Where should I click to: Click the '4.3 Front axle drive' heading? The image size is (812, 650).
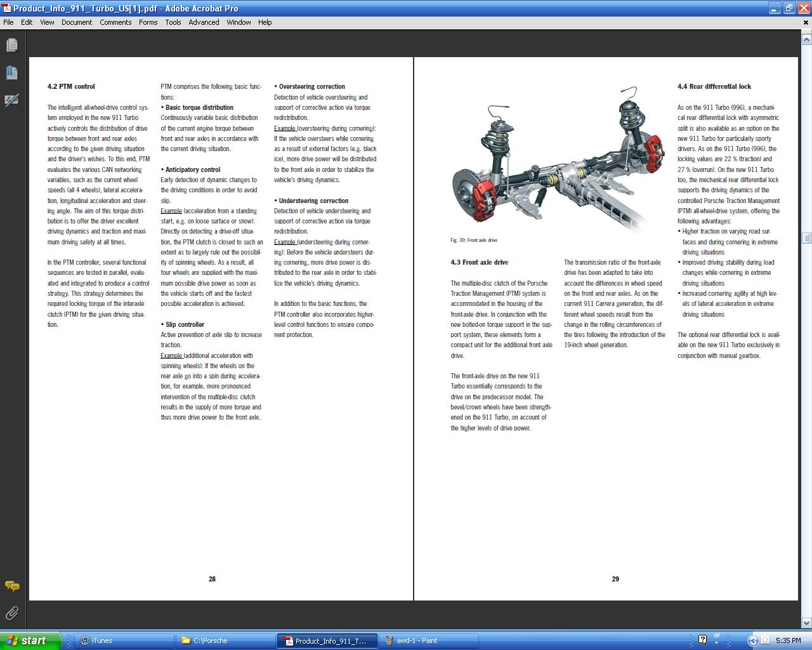(480, 262)
